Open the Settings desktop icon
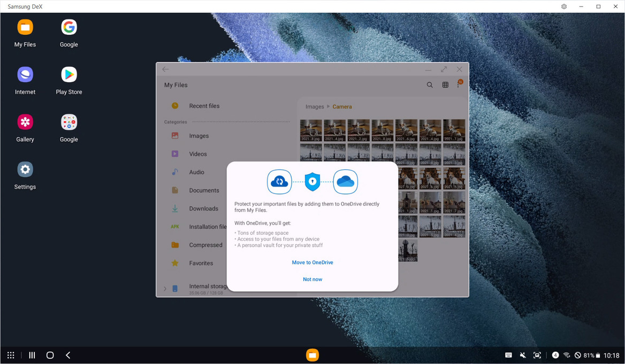This screenshot has height=364, width=625. coord(25,175)
